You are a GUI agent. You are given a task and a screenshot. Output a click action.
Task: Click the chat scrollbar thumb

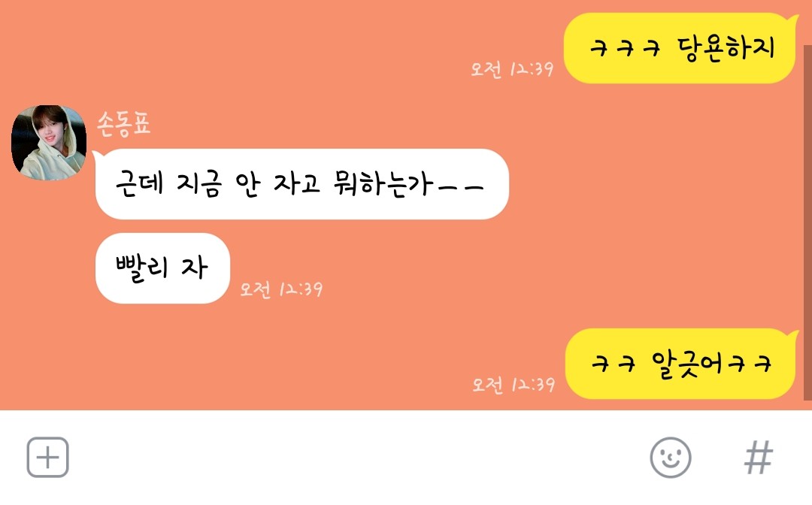(807, 222)
